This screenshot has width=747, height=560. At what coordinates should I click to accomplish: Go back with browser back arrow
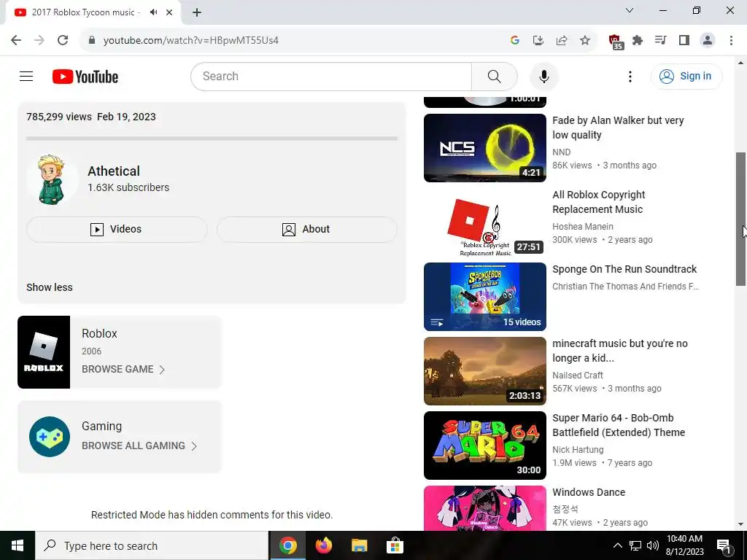tap(16, 40)
